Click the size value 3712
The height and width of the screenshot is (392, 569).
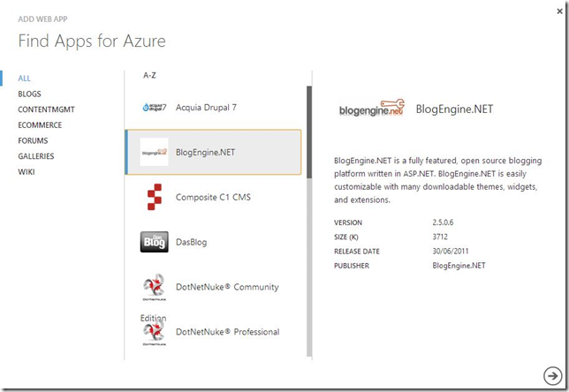pos(440,237)
